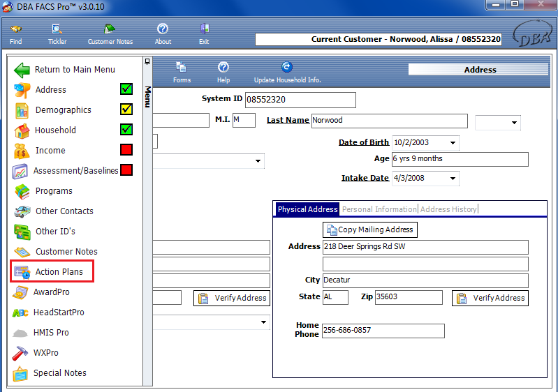Expand the Intake Date dropdown

[x=453, y=179]
